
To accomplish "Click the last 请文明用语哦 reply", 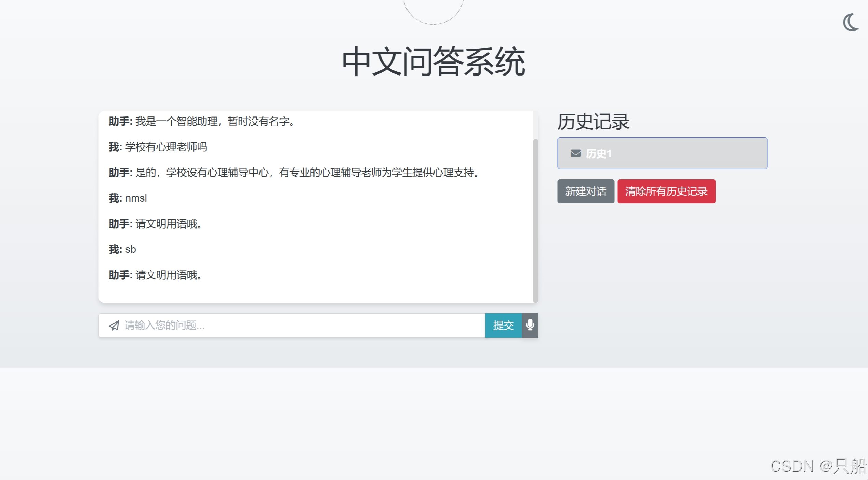I will (x=169, y=275).
